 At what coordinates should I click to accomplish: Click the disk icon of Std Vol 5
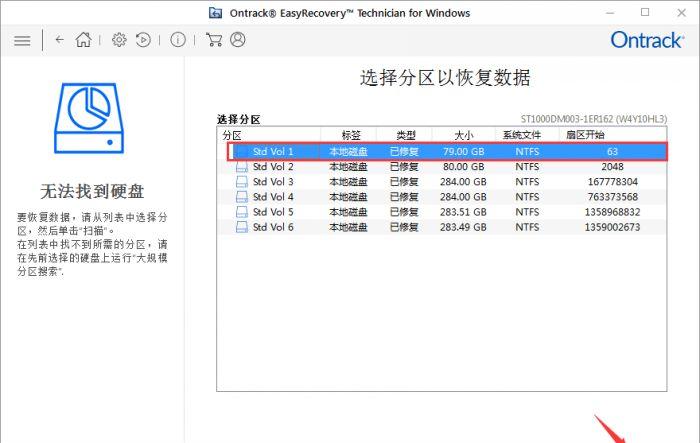[242, 212]
